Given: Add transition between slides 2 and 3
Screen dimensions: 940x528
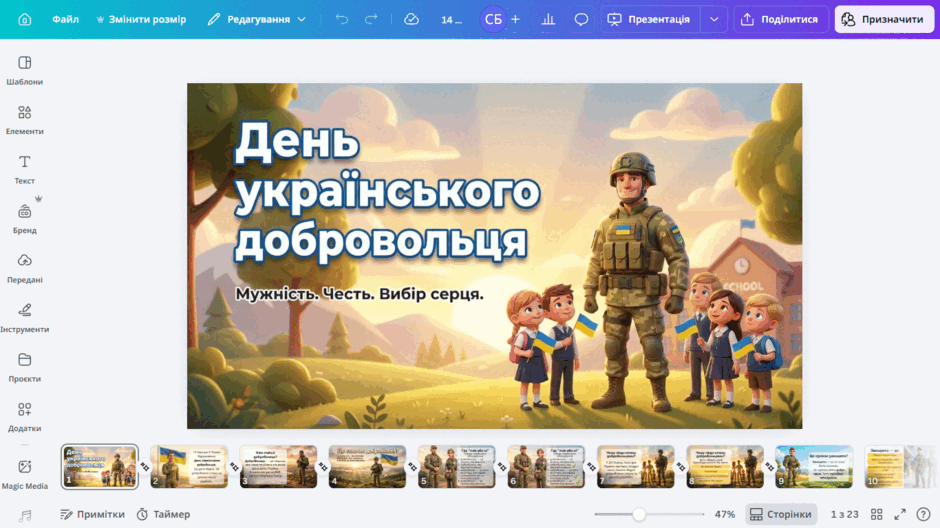Looking at the screenshot, I should [x=234, y=466].
